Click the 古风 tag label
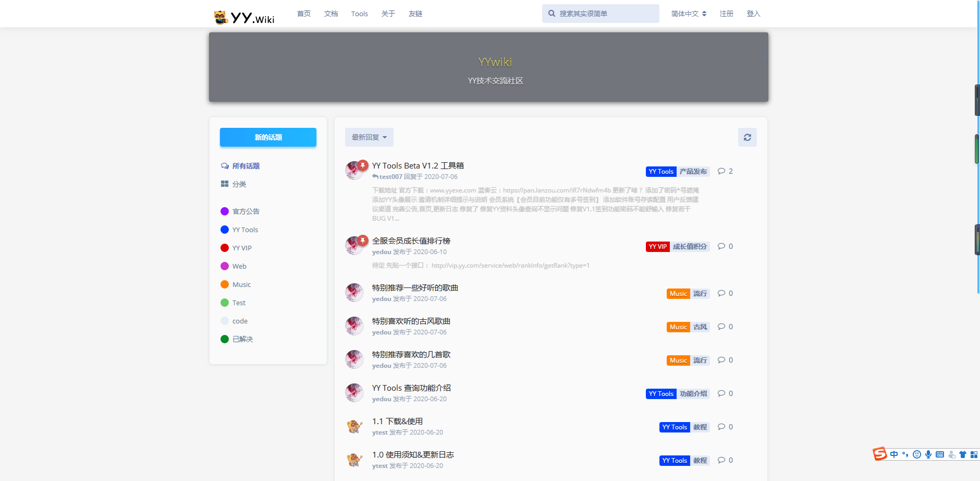The width and height of the screenshot is (980, 481). point(700,327)
